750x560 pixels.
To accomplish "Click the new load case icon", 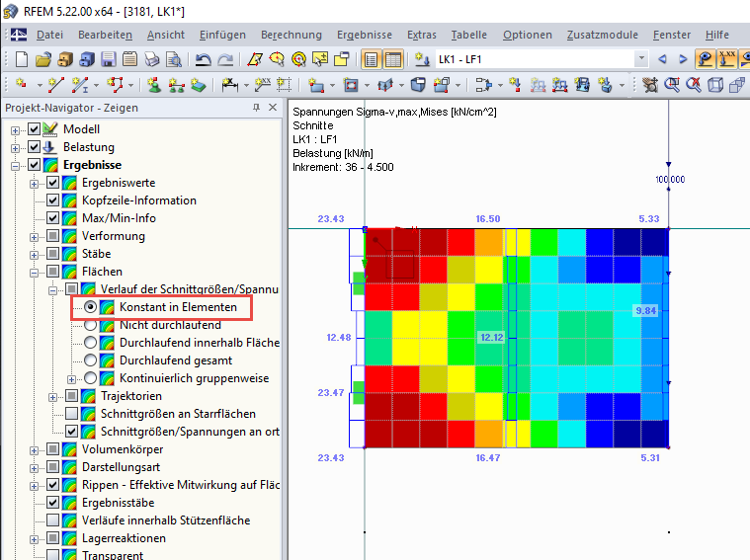I will click(422, 59).
